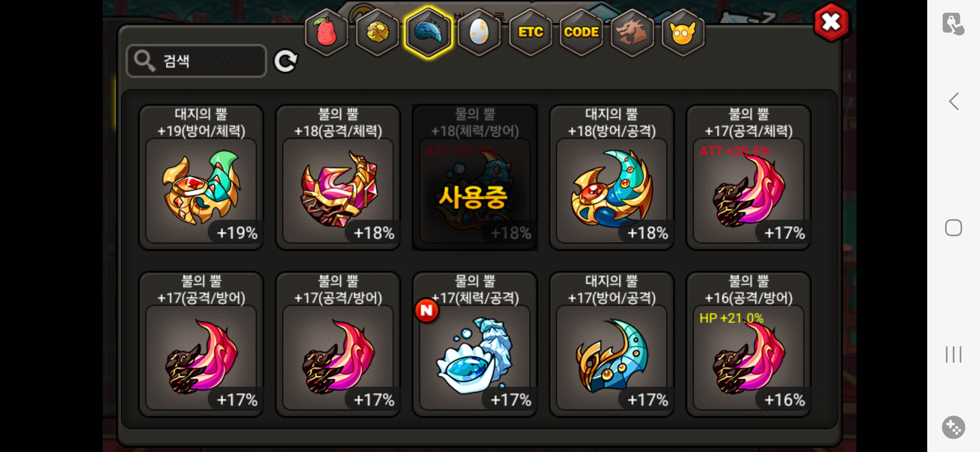Select the new 물의 뿔 +17(체력/공격) item
Viewport: 980px width, 452px height.
point(475,344)
